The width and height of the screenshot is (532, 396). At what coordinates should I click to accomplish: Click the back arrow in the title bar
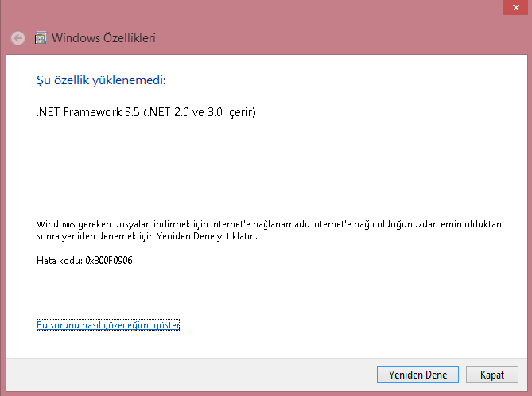(17, 37)
